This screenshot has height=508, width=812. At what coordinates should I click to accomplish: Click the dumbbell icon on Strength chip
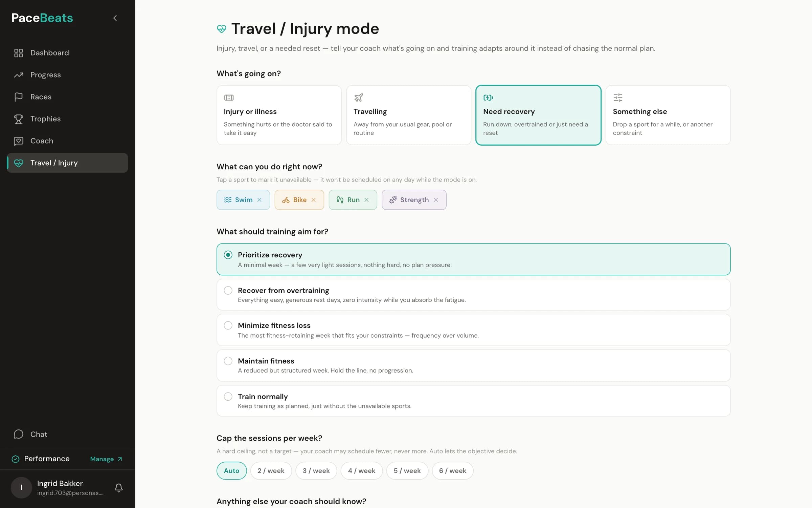coord(393,200)
